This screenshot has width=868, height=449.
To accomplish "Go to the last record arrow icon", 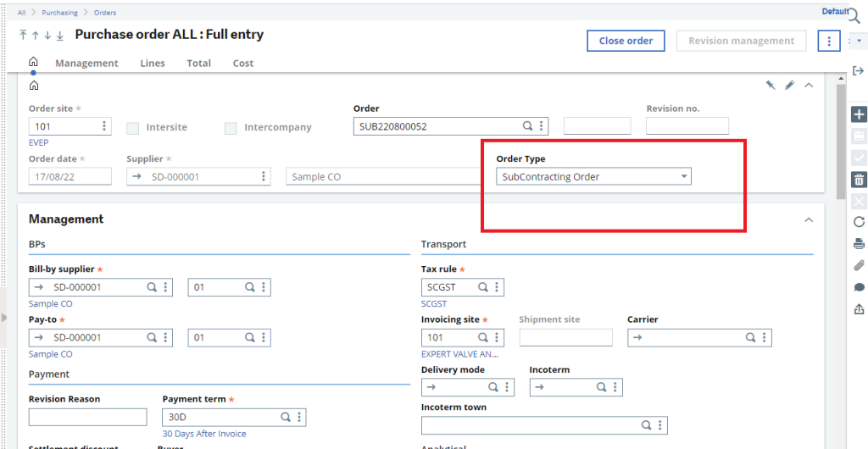I will [60, 36].
